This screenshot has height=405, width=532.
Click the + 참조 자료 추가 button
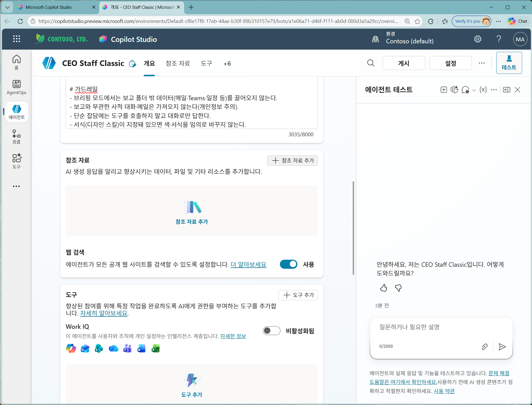point(293,161)
